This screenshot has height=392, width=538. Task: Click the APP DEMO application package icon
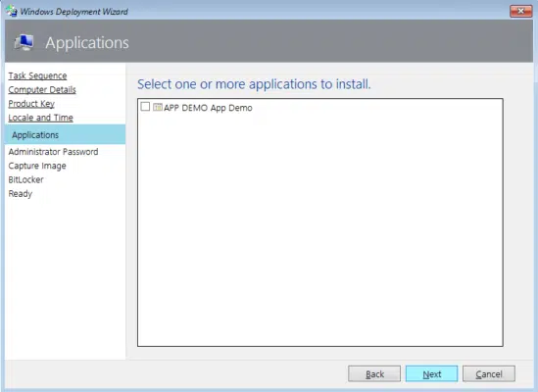click(158, 107)
